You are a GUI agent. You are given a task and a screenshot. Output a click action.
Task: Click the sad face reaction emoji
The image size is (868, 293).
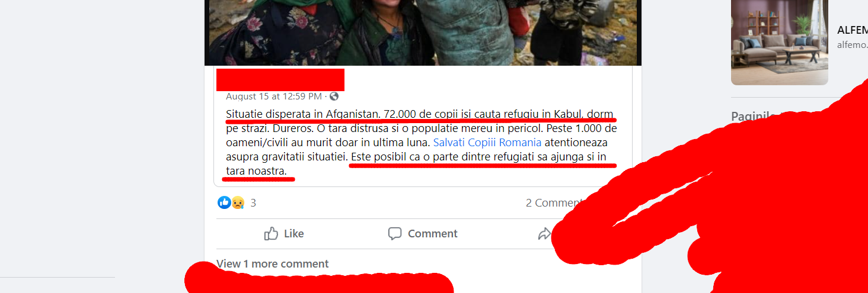click(238, 202)
